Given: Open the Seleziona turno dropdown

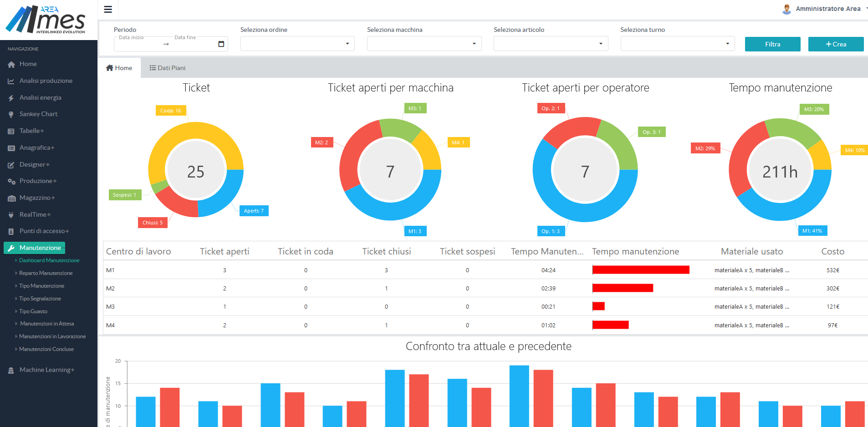Looking at the screenshot, I should (677, 44).
